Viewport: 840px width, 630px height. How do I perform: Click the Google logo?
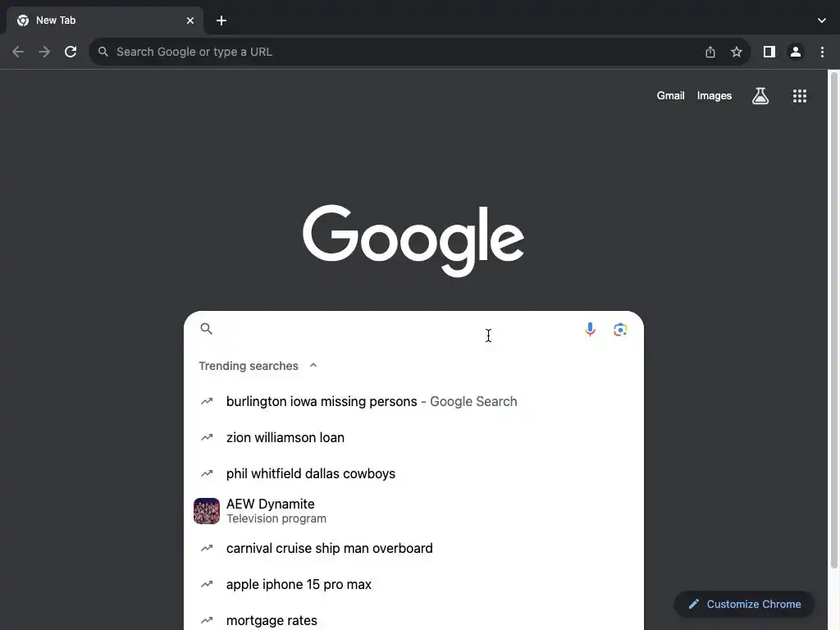click(413, 240)
